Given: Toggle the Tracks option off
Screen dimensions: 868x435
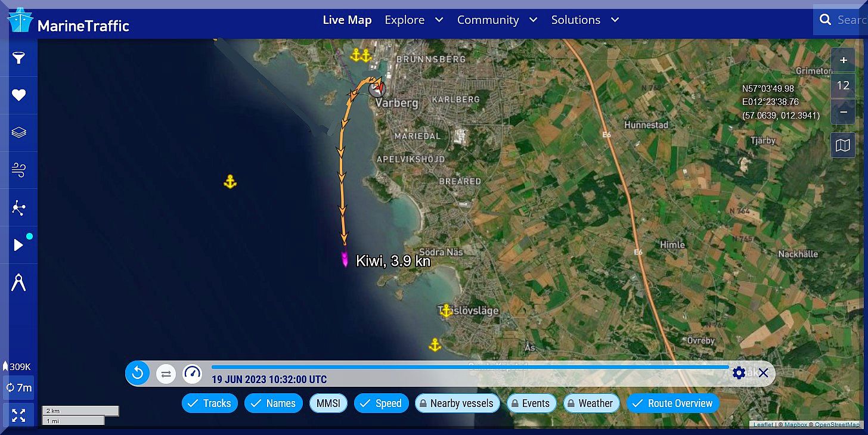Looking at the screenshot, I should point(210,403).
